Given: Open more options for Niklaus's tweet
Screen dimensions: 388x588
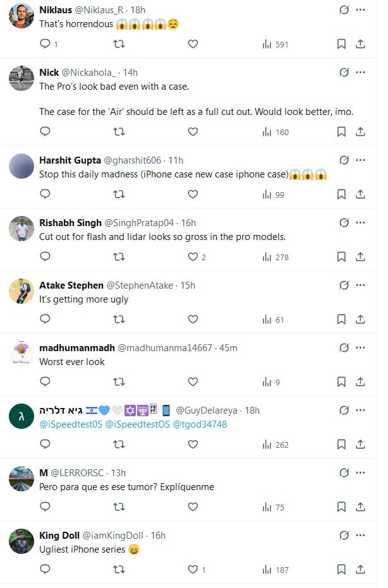Looking at the screenshot, I should click(x=360, y=10).
